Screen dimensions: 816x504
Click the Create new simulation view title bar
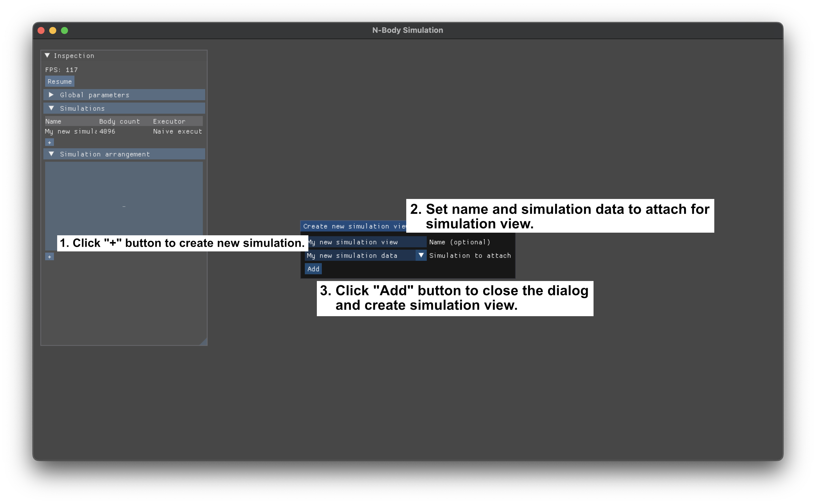(x=353, y=226)
